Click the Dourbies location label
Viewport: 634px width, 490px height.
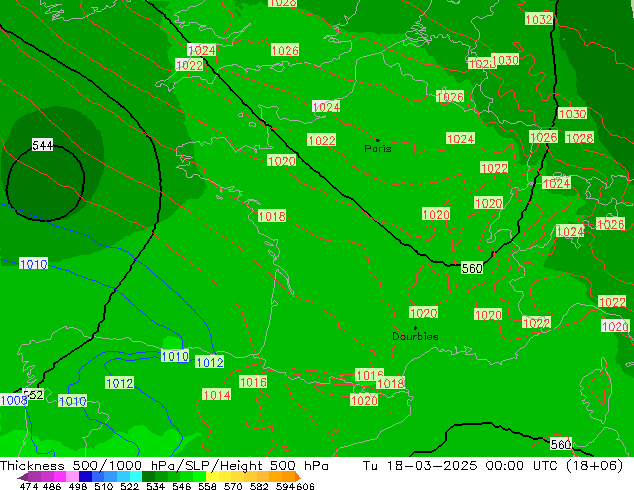pyautogui.click(x=415, y=336)
